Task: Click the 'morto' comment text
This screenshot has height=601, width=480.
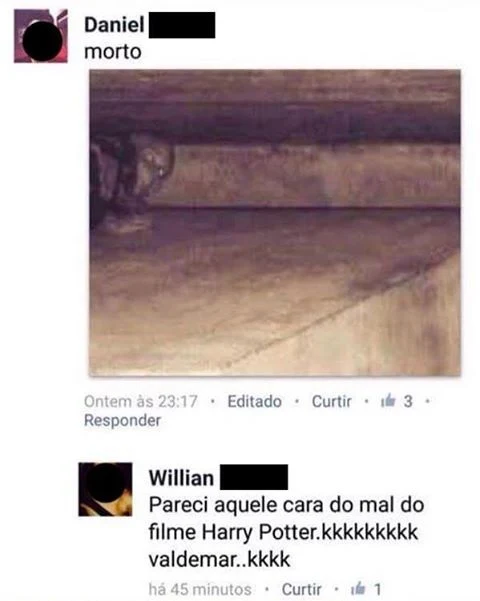Action: 113,52
